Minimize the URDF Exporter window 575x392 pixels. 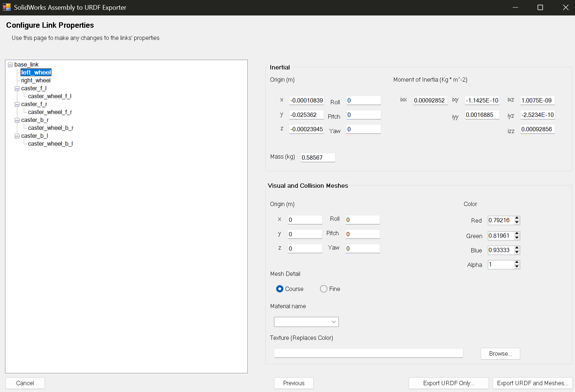click(515, 8)
